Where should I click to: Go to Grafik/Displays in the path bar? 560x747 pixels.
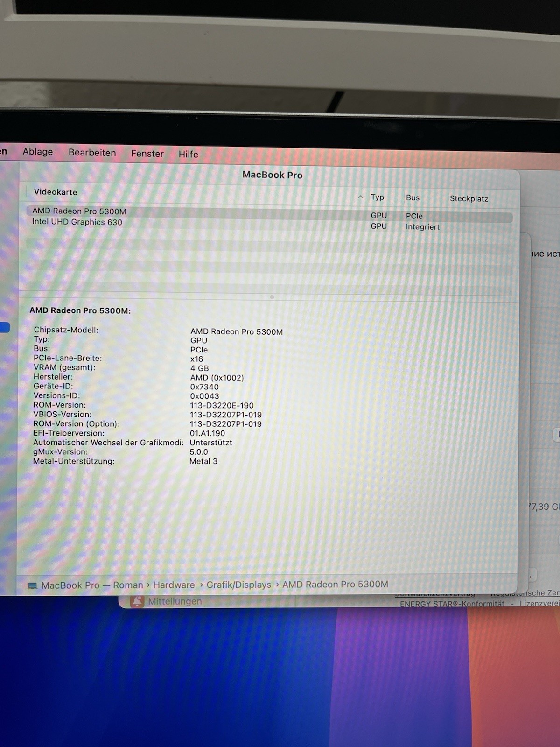point(238,585)
